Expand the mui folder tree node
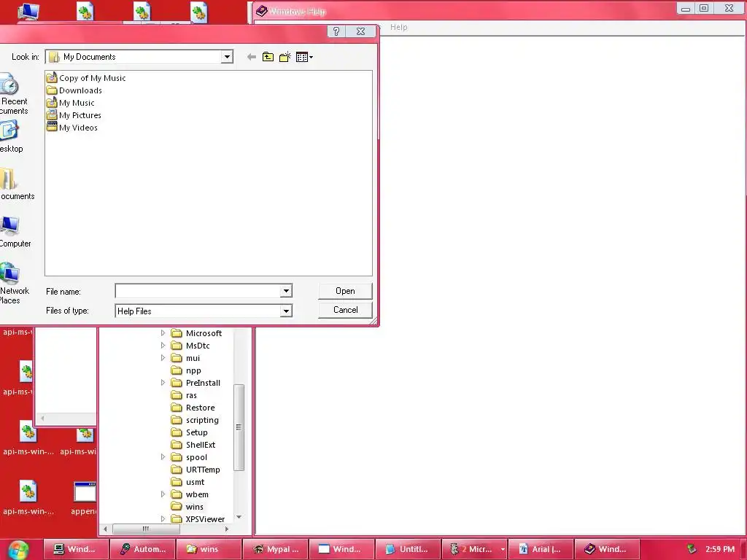The height and width of the screenshot is (560, 747). pos(163,357)
